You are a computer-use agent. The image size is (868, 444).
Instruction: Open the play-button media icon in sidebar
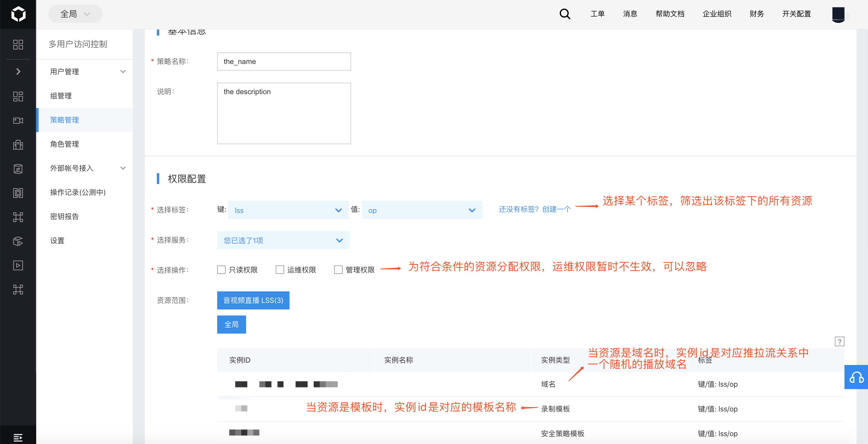click(18, 265)
